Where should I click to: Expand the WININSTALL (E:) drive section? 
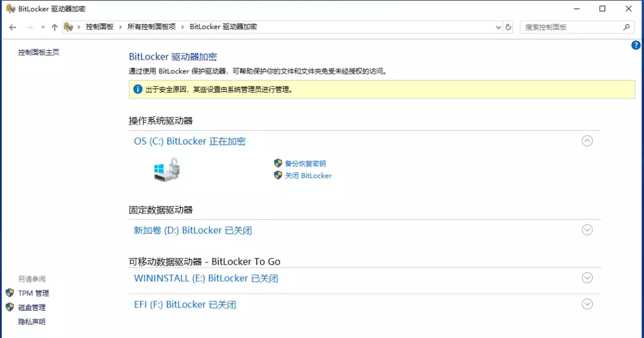(587, 278)
